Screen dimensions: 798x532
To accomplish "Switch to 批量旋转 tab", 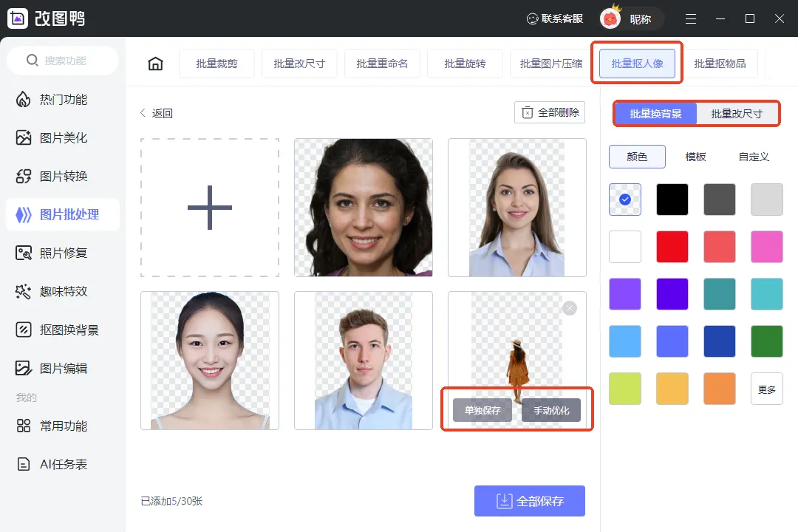I will pos(465,64).
